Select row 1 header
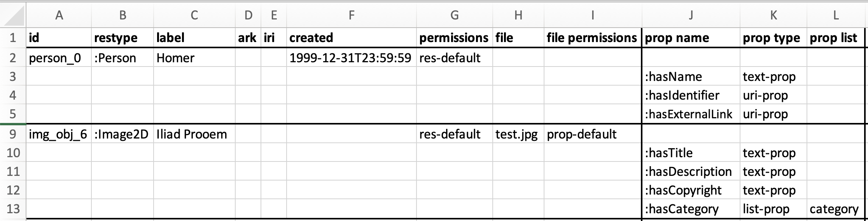This screenshot has width=868, height=221. [13, 38]
